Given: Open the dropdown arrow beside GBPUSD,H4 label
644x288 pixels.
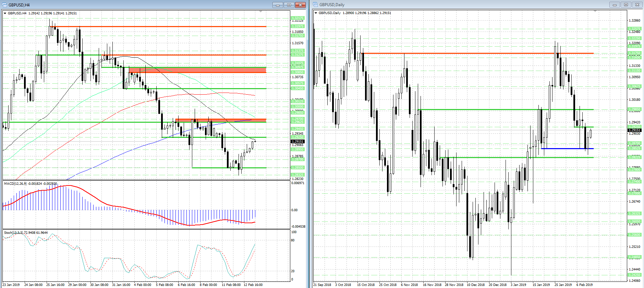Looking at the screenshot, I should [x=5, y=13].
